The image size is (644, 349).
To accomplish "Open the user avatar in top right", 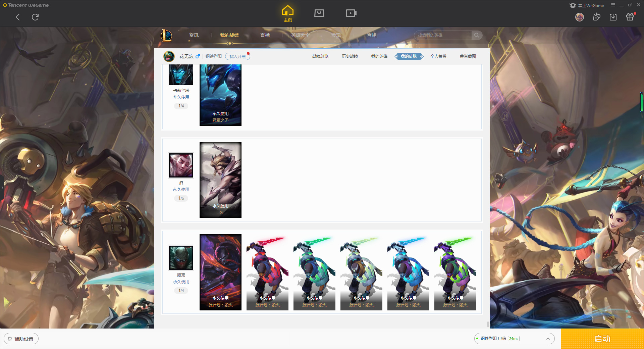I will coord(580,17).
